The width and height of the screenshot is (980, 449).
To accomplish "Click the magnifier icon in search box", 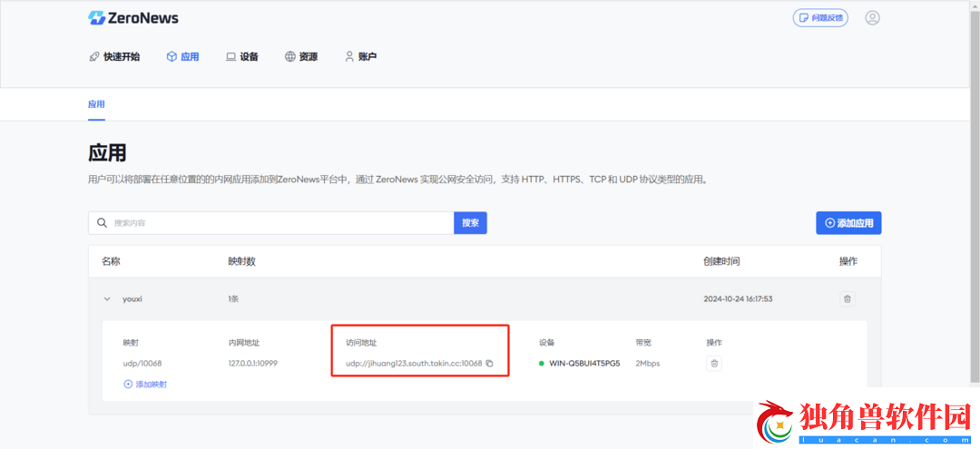I will click(102, 223).
